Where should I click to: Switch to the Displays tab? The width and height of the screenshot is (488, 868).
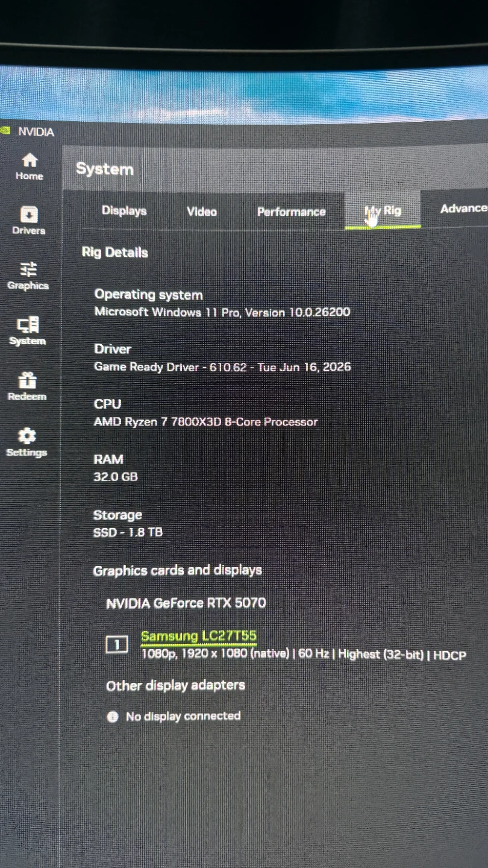pos(124,211)
